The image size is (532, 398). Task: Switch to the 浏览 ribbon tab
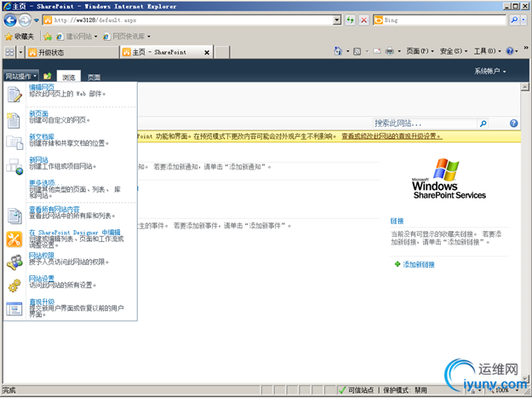coord(69,77)
